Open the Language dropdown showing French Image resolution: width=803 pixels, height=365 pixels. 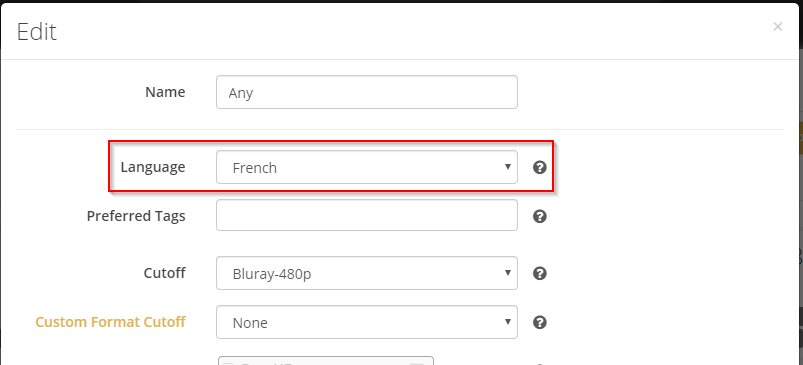coord(367,167)
